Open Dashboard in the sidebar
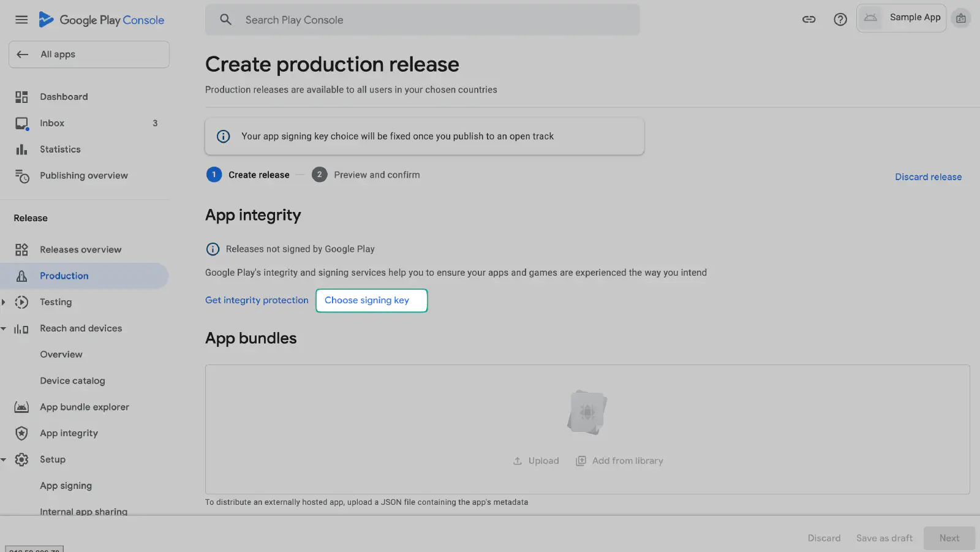The width and height of the screenshot is (980, 552). 64,97
